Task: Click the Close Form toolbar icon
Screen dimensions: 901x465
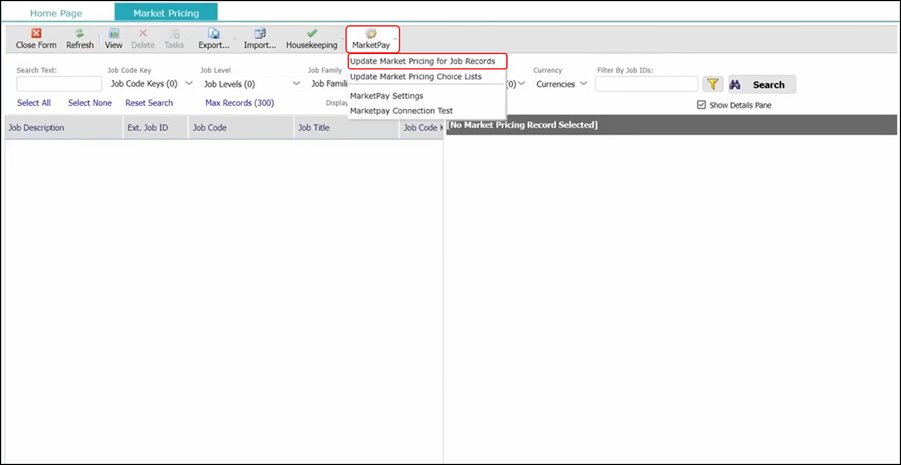Action: [x=36, y=33]
